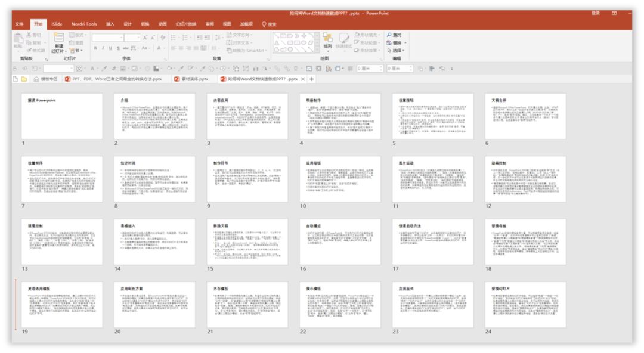Select the slide 24 thumbnail
Screen dimensions: 644x353
[525, 305]
